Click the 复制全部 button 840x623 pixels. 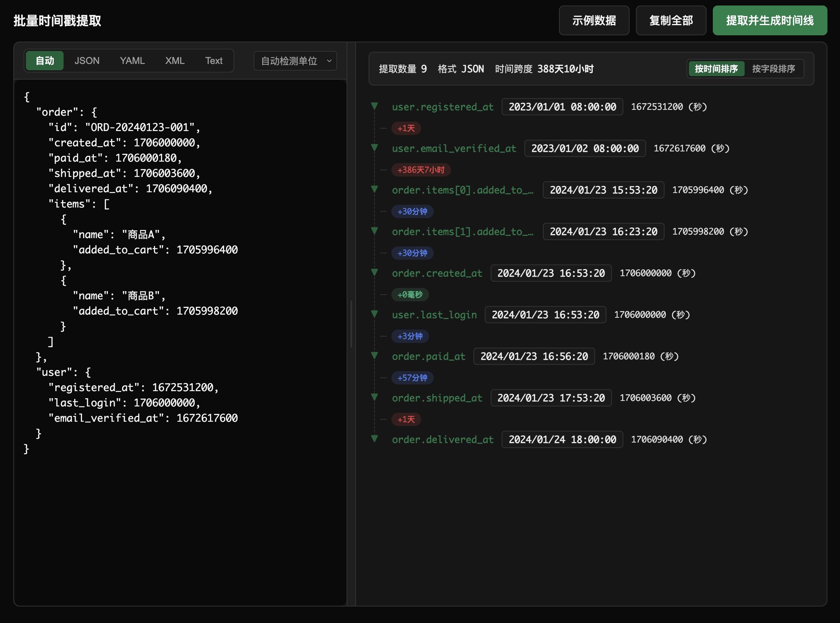671,20
